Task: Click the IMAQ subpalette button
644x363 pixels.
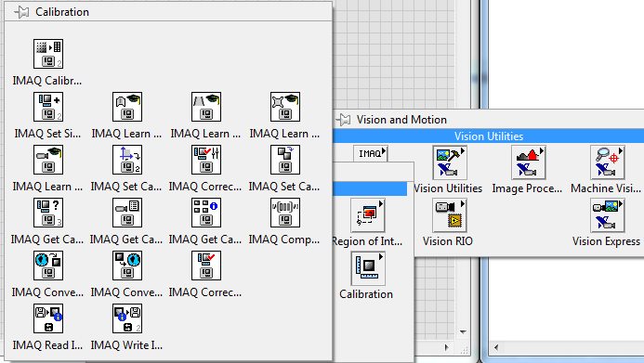Action: point(371,153)
